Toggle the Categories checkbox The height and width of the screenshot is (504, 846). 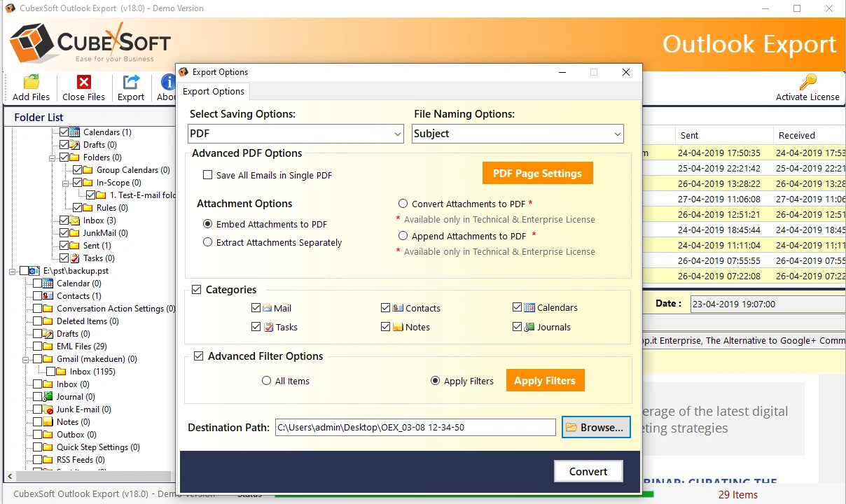tap(197, 289)
